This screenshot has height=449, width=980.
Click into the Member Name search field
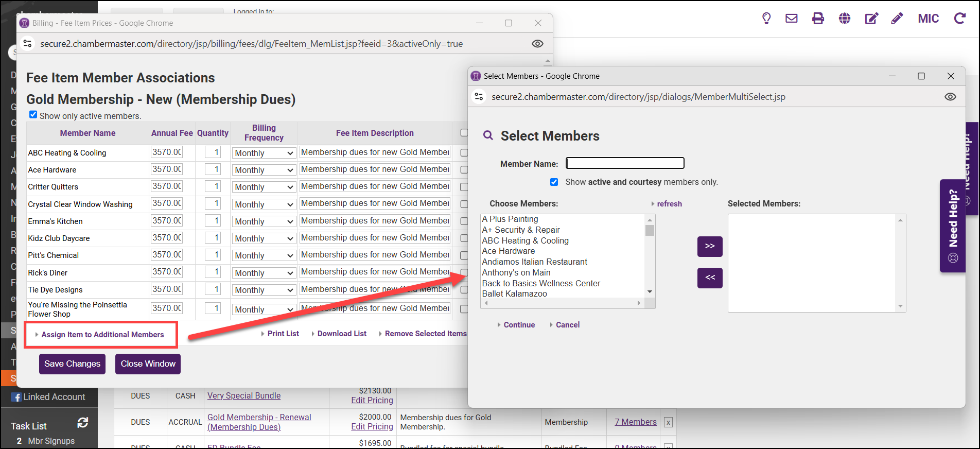[625, 163]
